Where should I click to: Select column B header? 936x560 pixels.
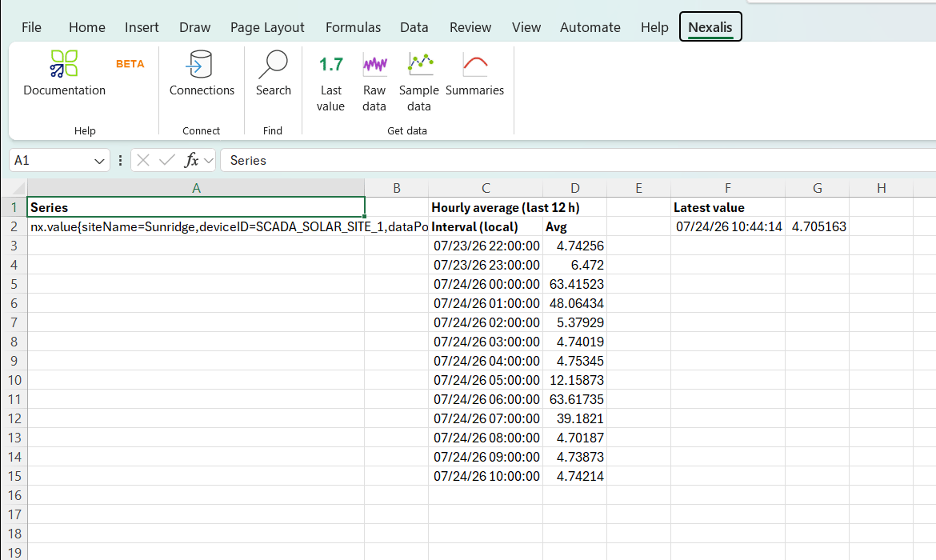point(396,188)
